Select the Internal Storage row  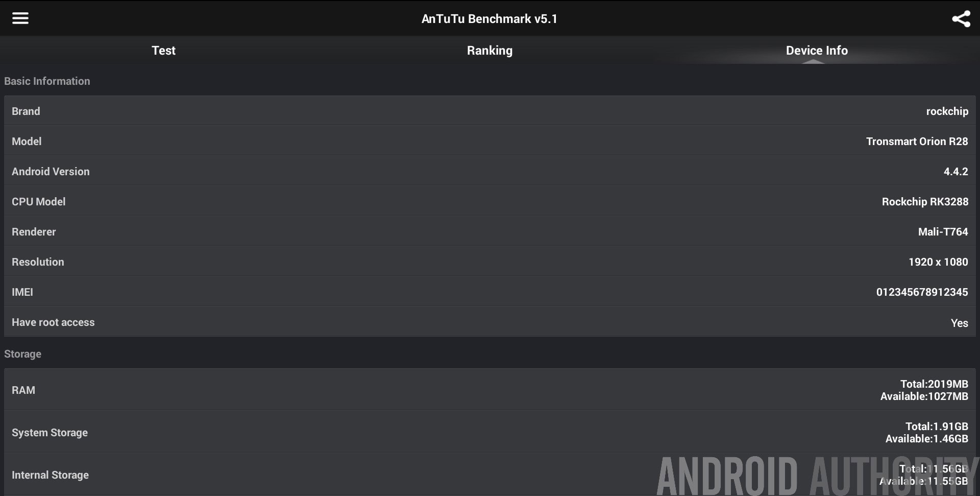coord(490,475)
